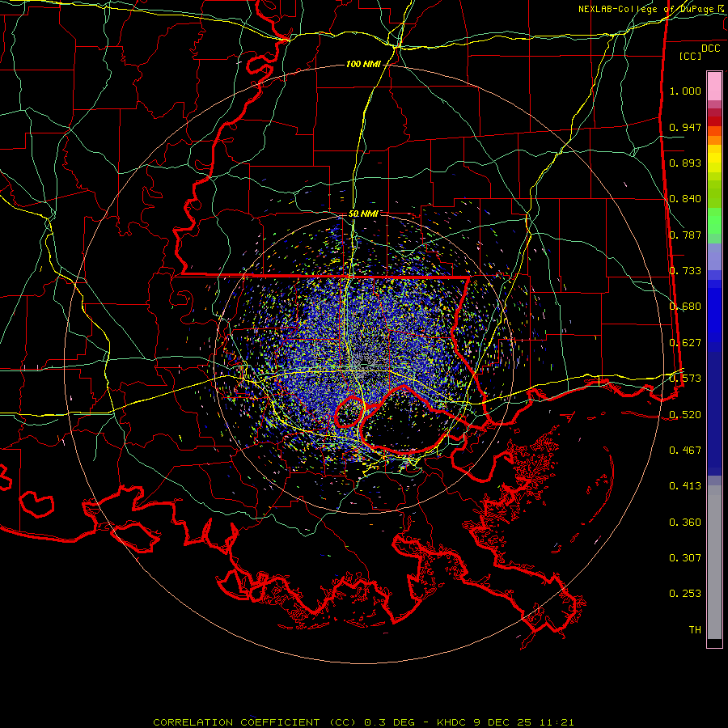Click the 0.520 legend value
The image size is (728, 728).
coord(685,415)
